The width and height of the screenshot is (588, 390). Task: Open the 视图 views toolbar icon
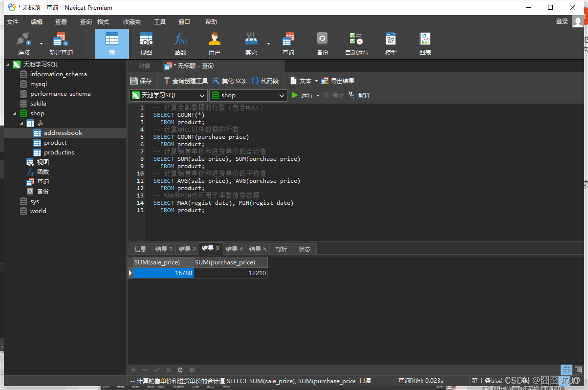coord(146,44)
